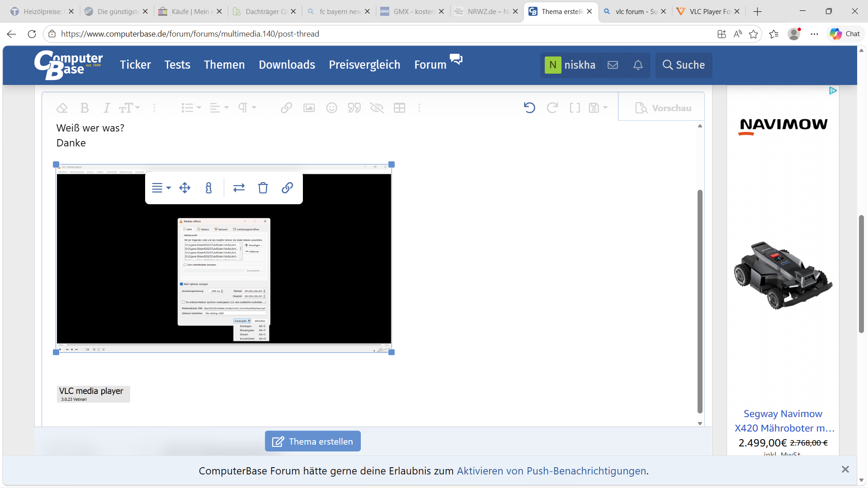Viewport: 868px width, 488px height.
Task: Open the image alignment dropdown
Action: coord(161,188)
